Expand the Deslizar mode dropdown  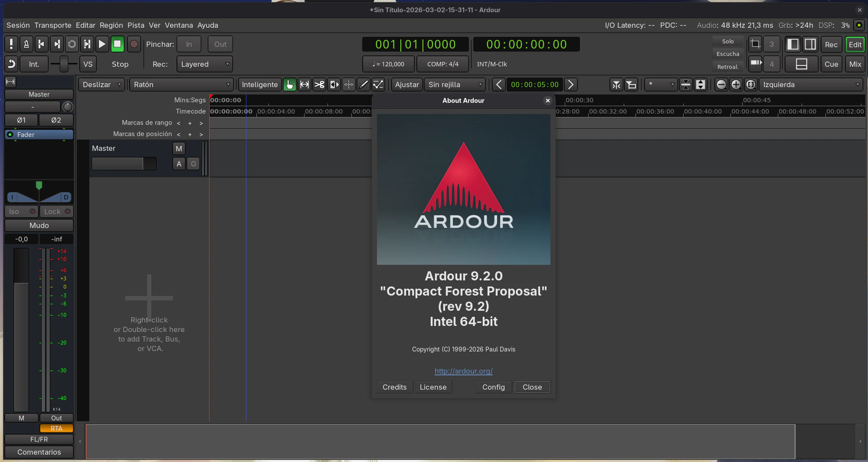coord(101,85)
